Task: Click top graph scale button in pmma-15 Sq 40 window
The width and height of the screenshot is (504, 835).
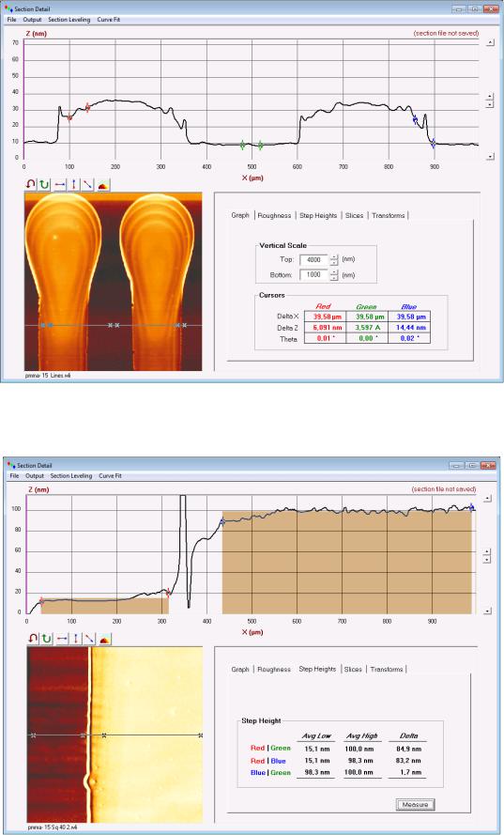Action: coord(487,499)
